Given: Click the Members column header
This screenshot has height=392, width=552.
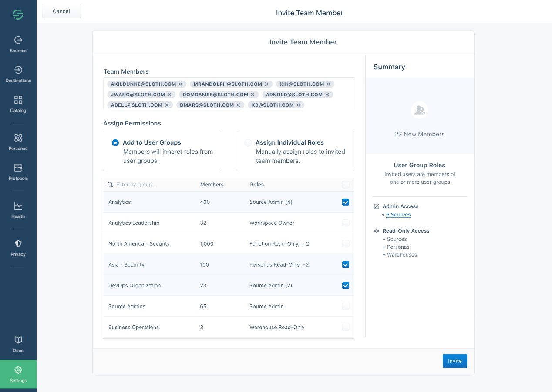Looking at the screenshot, I should [x=212, y=185].
